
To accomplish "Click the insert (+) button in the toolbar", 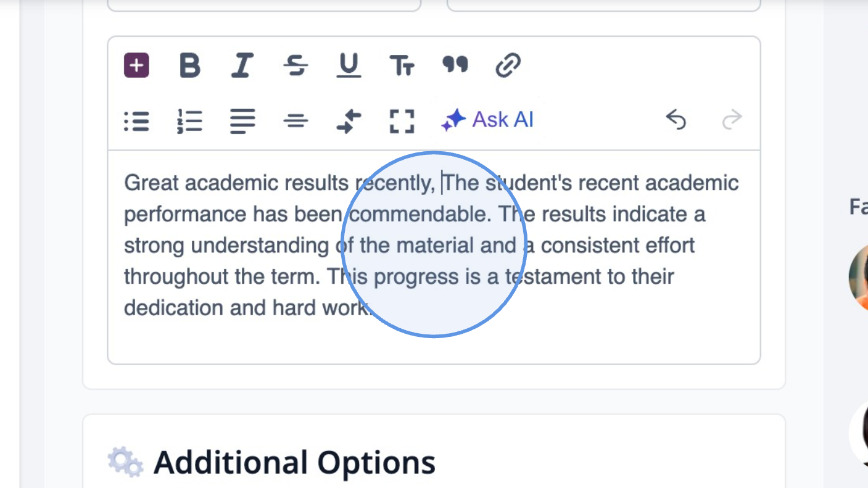I will tap(138, 64).
